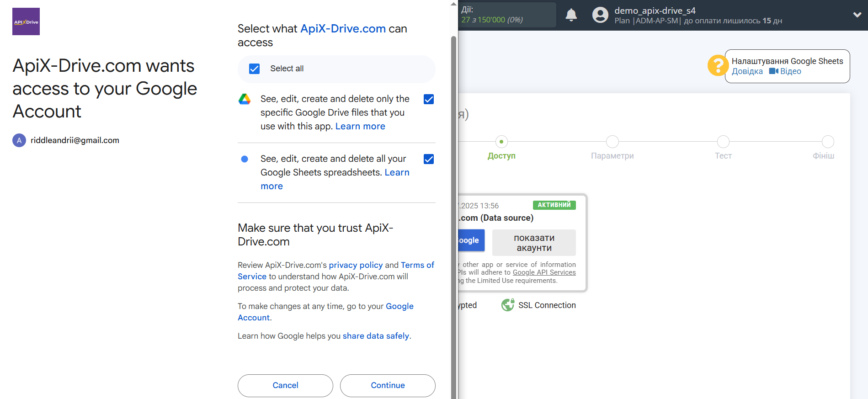The image size is (868, 399).
Task: Toggle the Select all checkbox
Action: pyautogui.click(x=254, y=69)
